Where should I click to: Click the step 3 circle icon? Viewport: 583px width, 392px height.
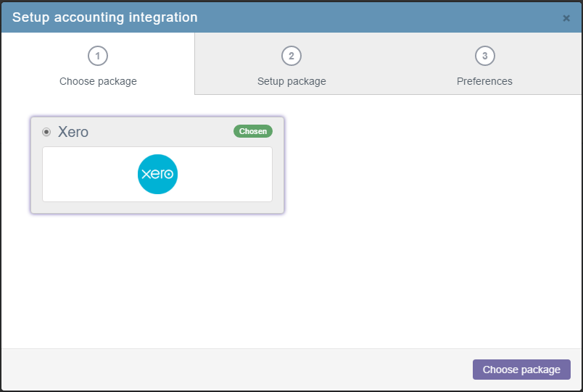coord(485,56)
